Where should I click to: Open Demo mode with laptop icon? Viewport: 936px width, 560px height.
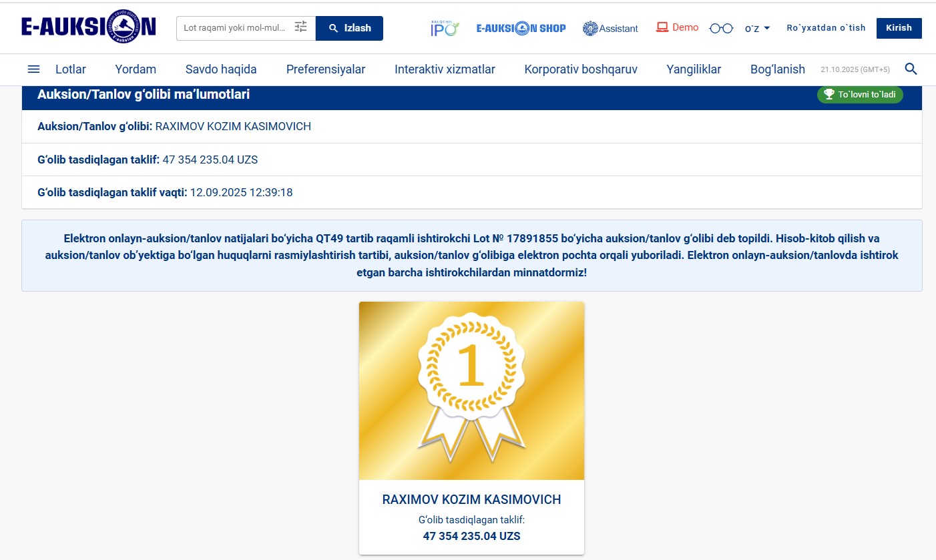[677, 27]
